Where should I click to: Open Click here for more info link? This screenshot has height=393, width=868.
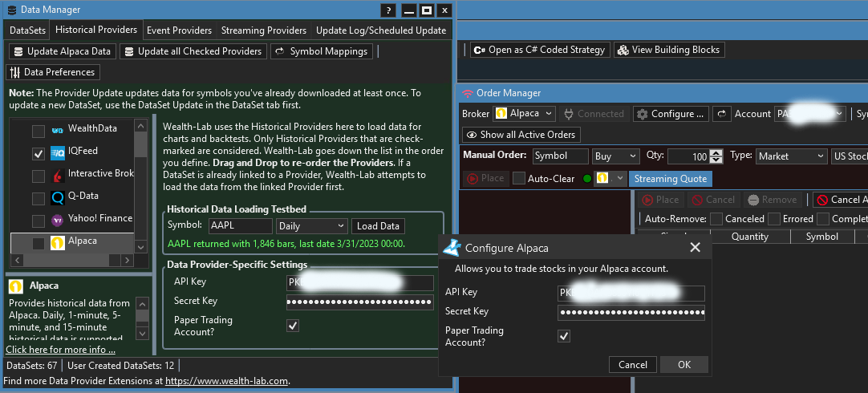pyautogui.click(x=60, y=349)
